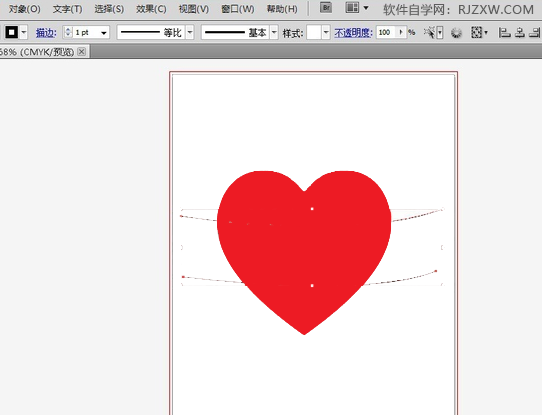Image resolution: width=542 pixels, height=415 pixels.
Task: Click the red heart shape
Action: (x=304, y=252)
